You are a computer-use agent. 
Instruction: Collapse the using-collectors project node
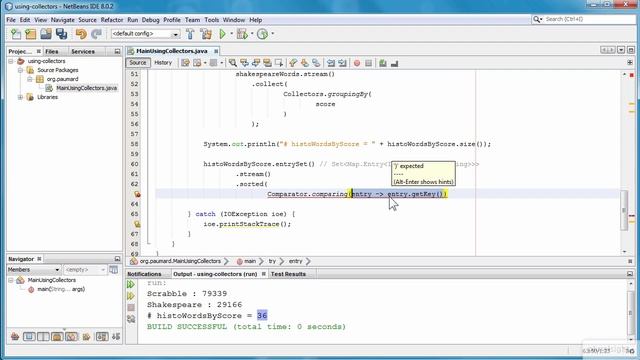[x=11, y=61]
